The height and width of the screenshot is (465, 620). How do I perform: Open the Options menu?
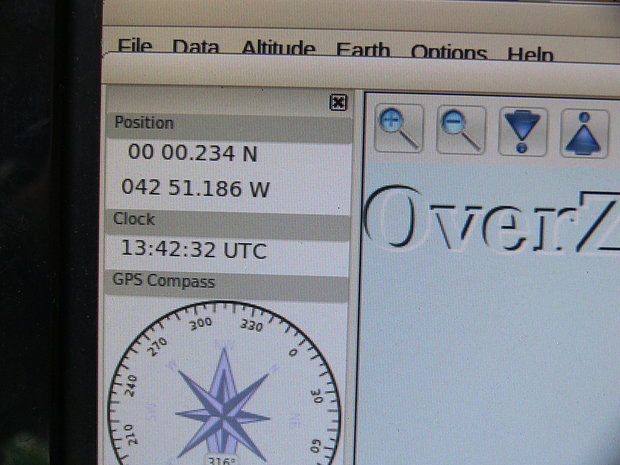(449, 52)
